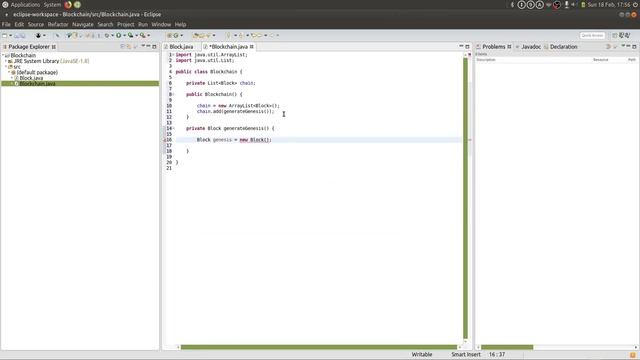
Task: Switch to the Javadoc tab
Action: tap(531, 47)
